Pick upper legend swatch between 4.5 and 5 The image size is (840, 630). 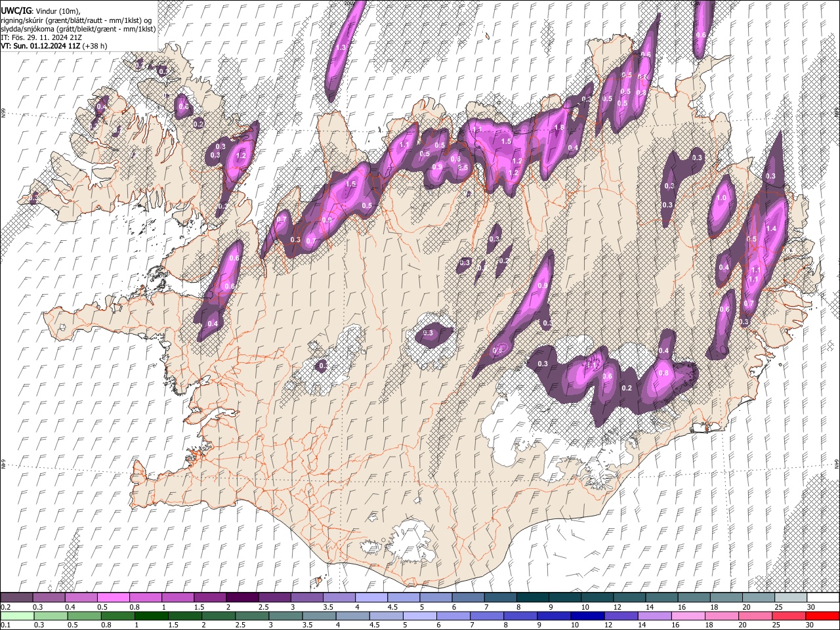[x=404, y=597]
